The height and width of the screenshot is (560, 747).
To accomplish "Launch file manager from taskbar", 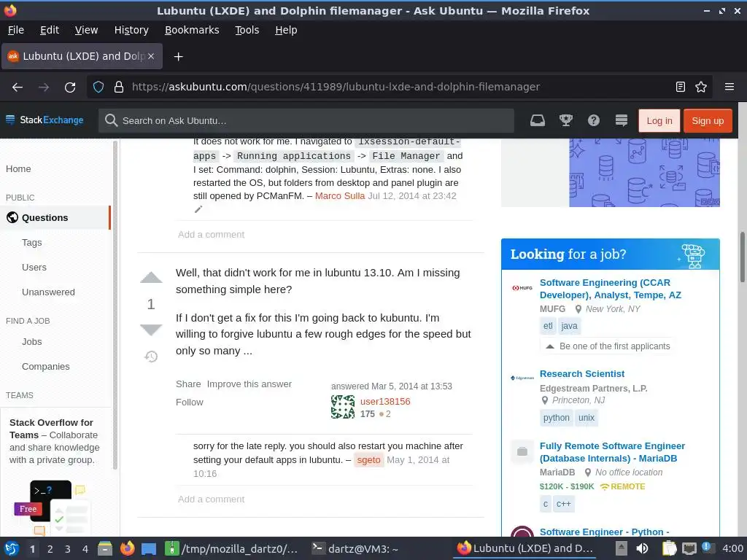I will pos(105,549).
